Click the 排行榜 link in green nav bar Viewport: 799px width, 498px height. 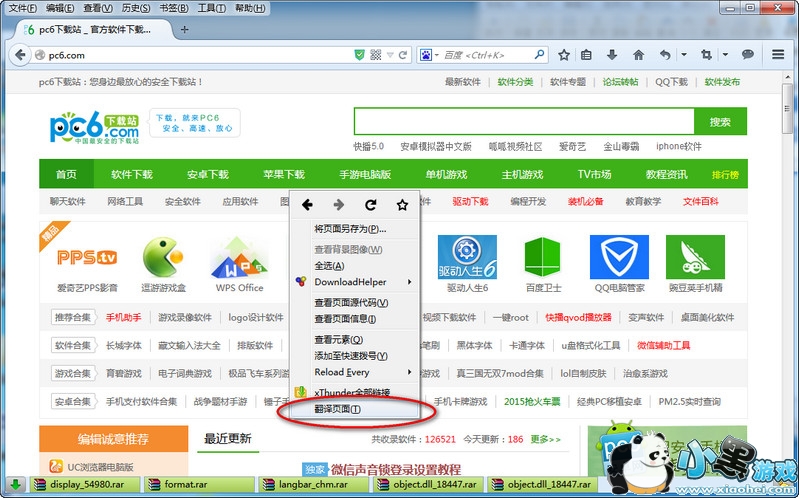(x=725, y=175)
